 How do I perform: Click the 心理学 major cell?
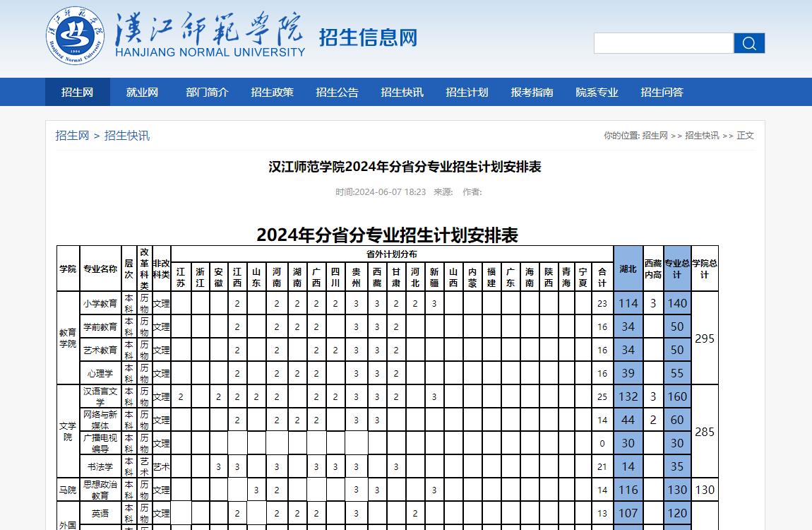[100, 374]
